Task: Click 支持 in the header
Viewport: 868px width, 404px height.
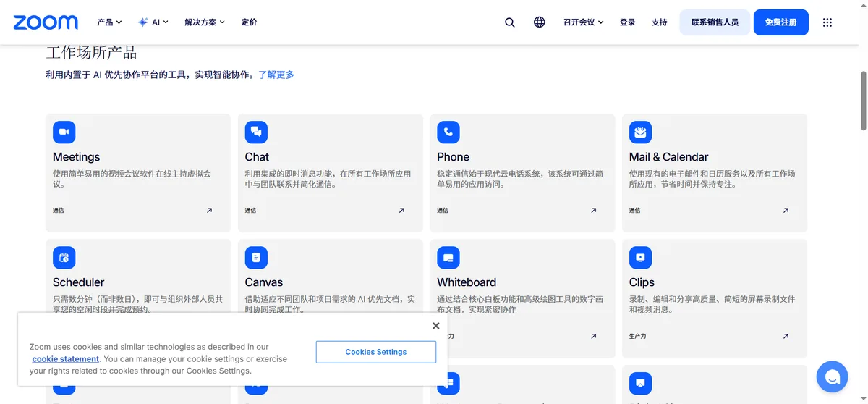Action: click(659, 22)
